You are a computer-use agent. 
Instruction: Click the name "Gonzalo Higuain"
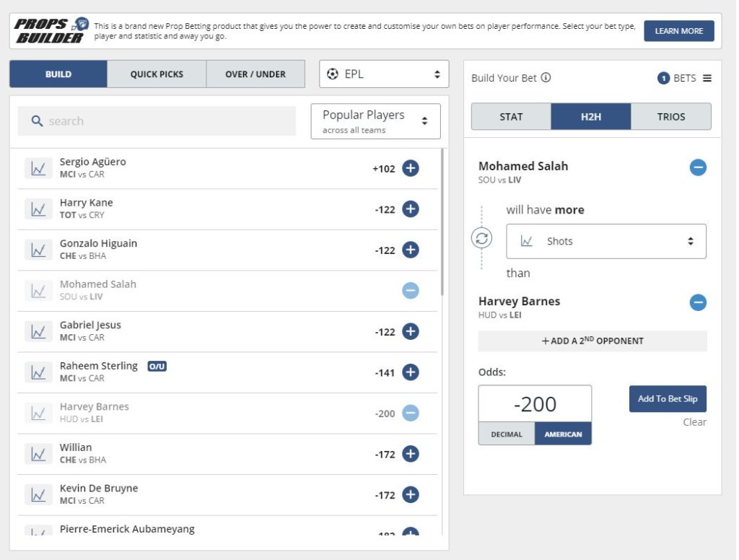98,243
